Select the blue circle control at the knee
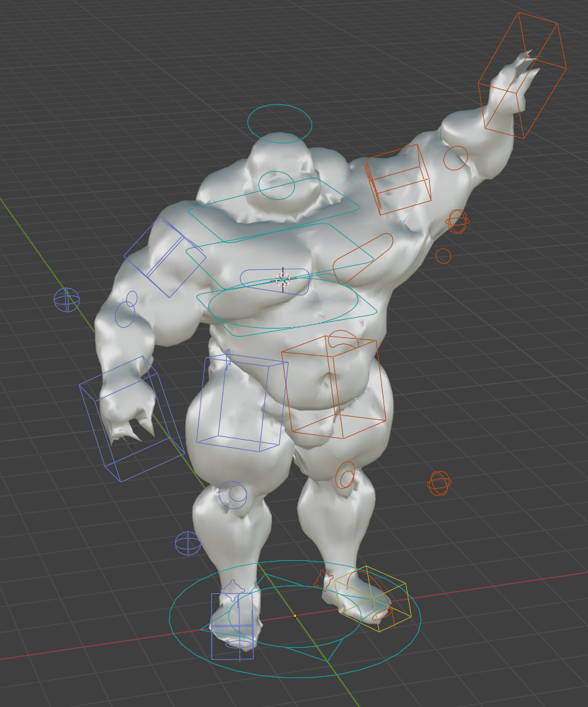Image resolution: width=588 pixels, height=707 pixels. (233, 495)
